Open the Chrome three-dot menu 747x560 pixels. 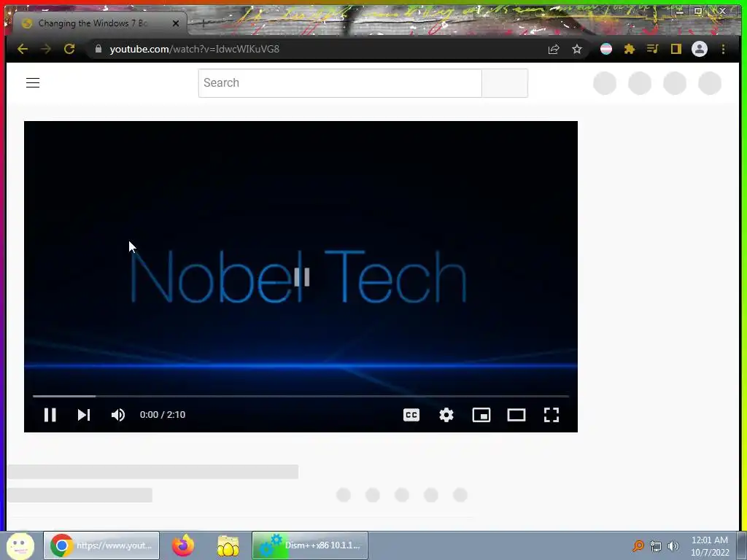point(723,49)
